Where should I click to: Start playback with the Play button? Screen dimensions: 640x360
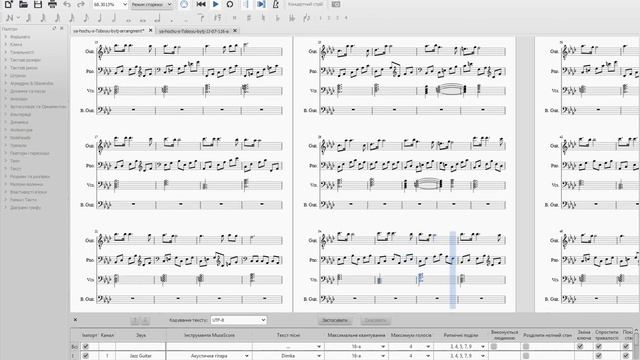216,4
